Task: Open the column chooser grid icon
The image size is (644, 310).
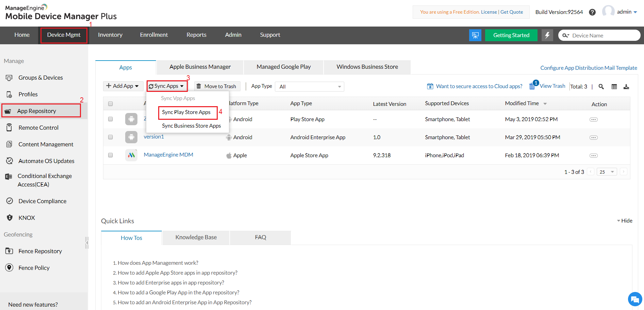Action: 614,87
